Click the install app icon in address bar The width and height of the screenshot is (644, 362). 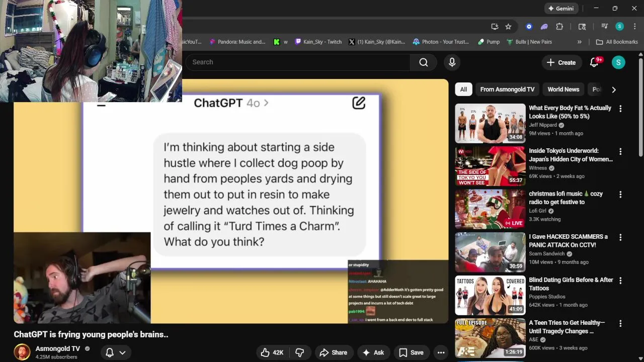coord(495,27)
